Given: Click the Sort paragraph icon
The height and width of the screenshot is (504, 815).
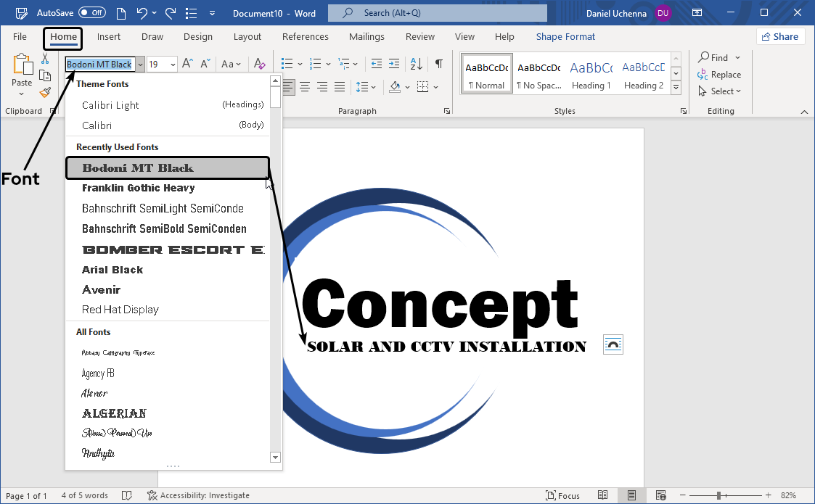Looking at the screenshot, I should [x=417, y=64].
